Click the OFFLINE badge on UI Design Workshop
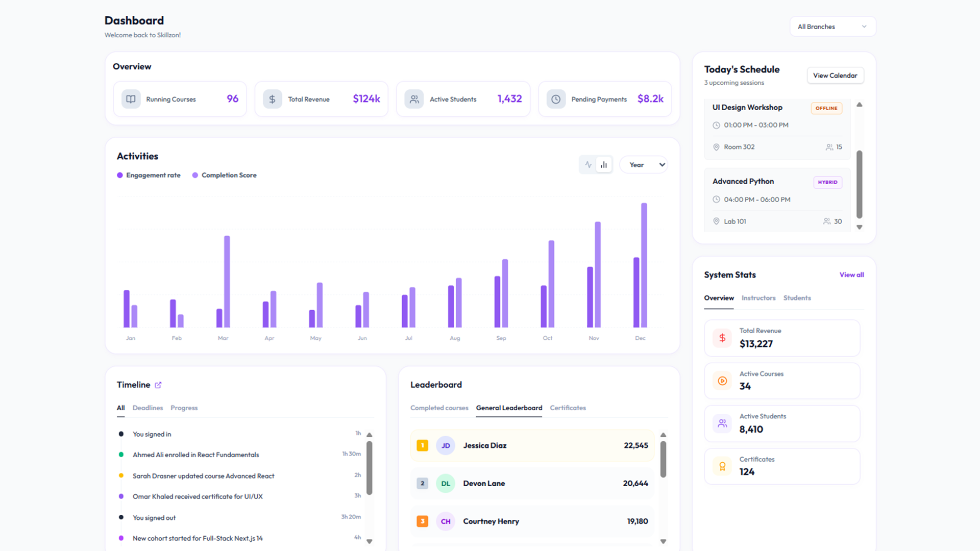This screenshot has width=980, height=551. [826, 108]
